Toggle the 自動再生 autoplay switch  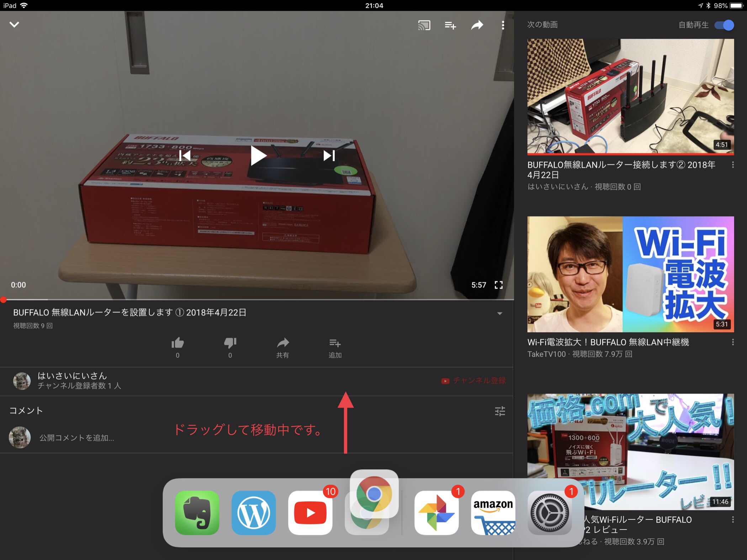(x=724, y=25)
